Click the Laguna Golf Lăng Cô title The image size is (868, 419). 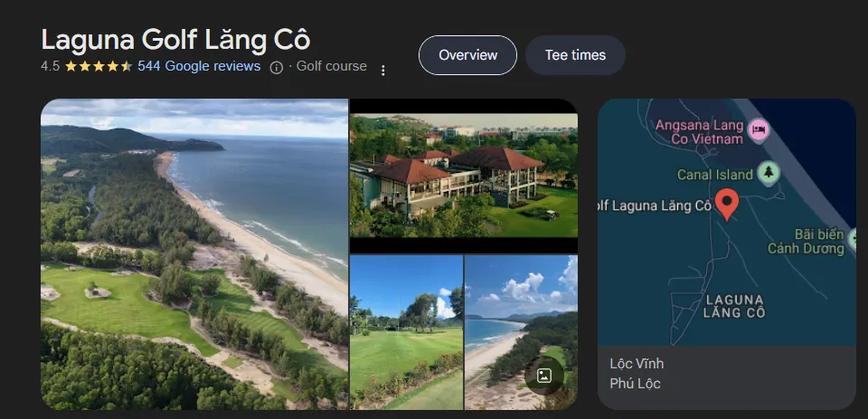point(175,39)
